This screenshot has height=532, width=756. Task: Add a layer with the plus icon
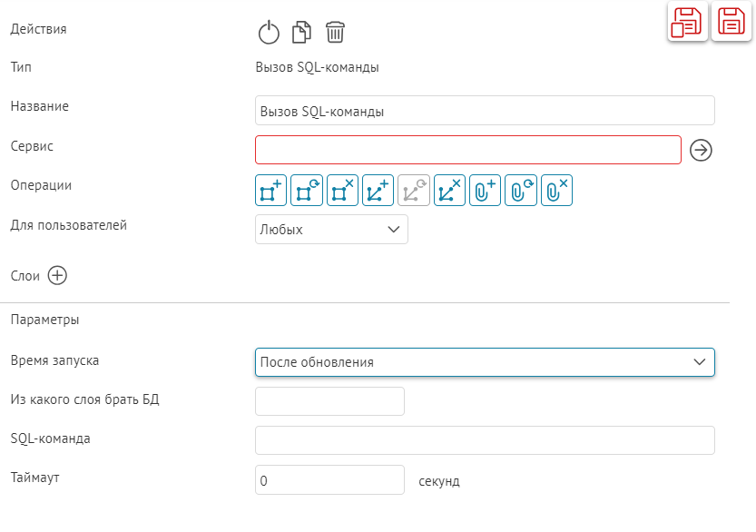[57, 276]
